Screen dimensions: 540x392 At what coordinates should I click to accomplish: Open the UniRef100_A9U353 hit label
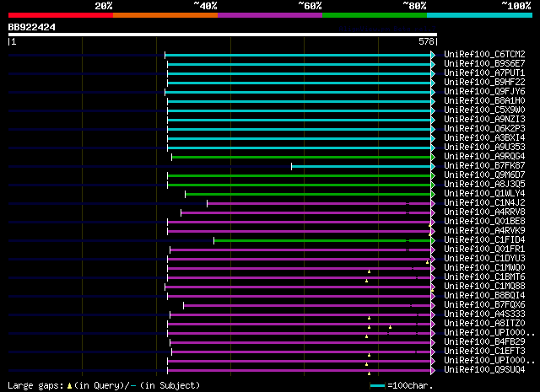pyautogui.click(x=484, y=148)
